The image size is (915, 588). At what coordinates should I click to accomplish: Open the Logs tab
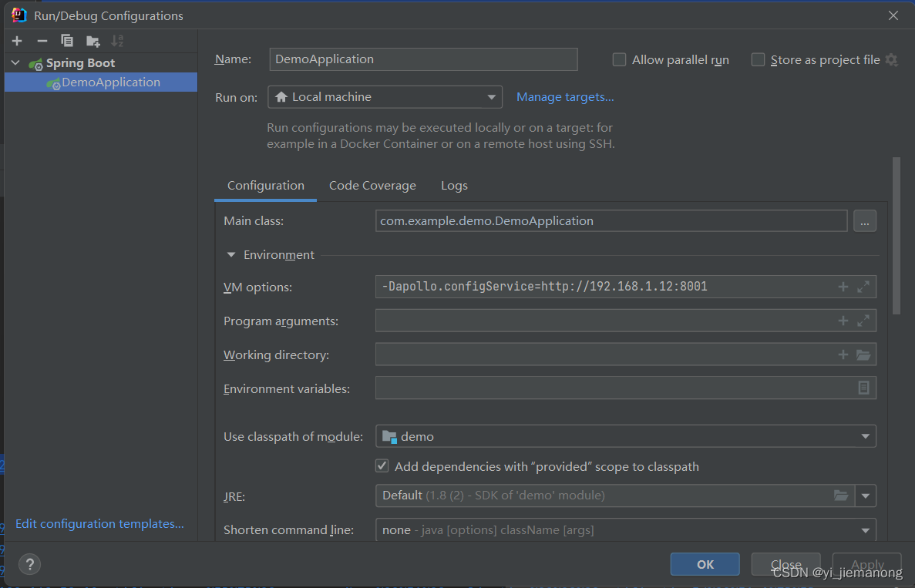(453, 185)
